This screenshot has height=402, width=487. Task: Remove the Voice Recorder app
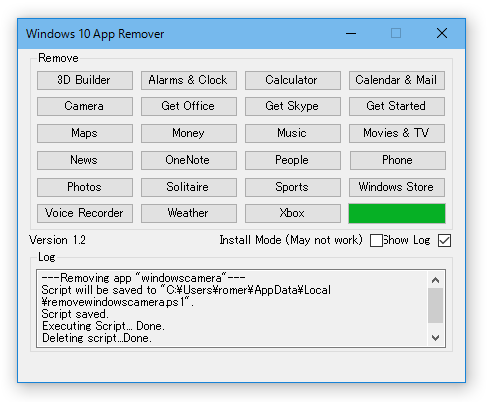(x=85, y=213)
